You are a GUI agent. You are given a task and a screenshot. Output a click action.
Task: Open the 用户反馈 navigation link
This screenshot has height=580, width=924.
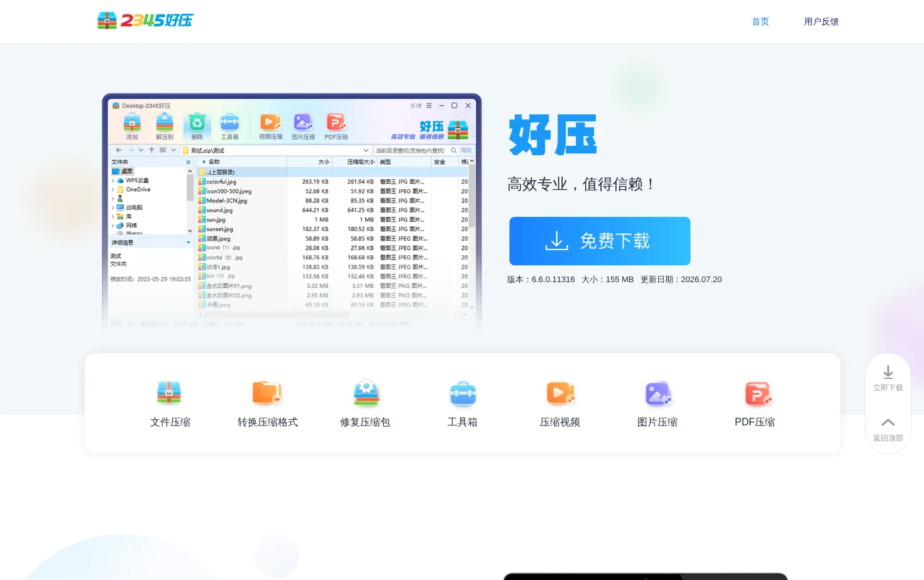822,21
